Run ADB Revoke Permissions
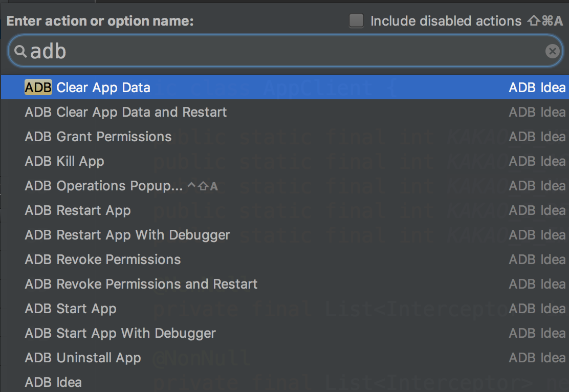569x392 pixels. 103,259
